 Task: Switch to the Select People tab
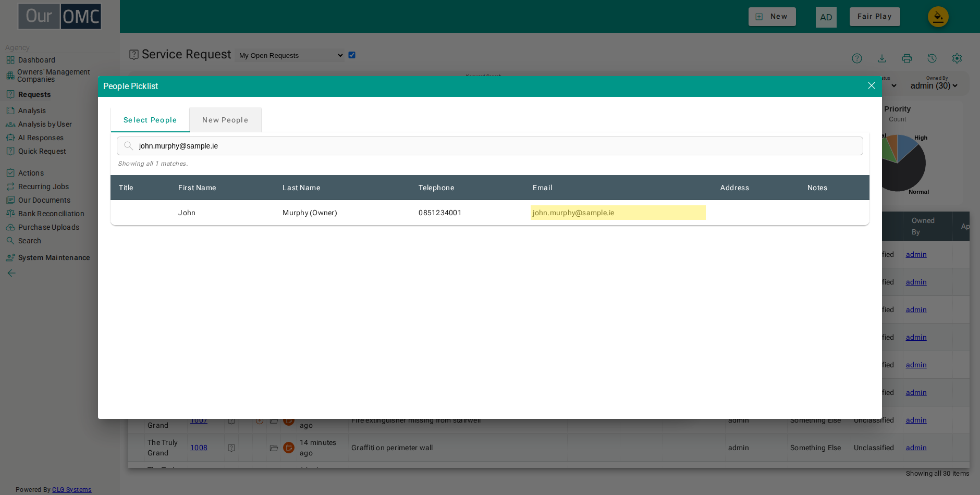tap(150, 120)
